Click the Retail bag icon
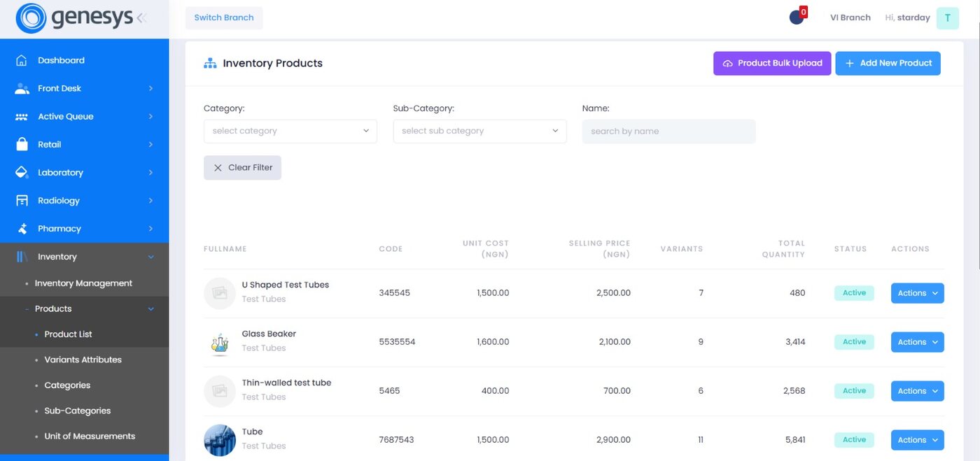Image resolution: width=980 pixels, height=461 pixels. click(x=22, y=144)
